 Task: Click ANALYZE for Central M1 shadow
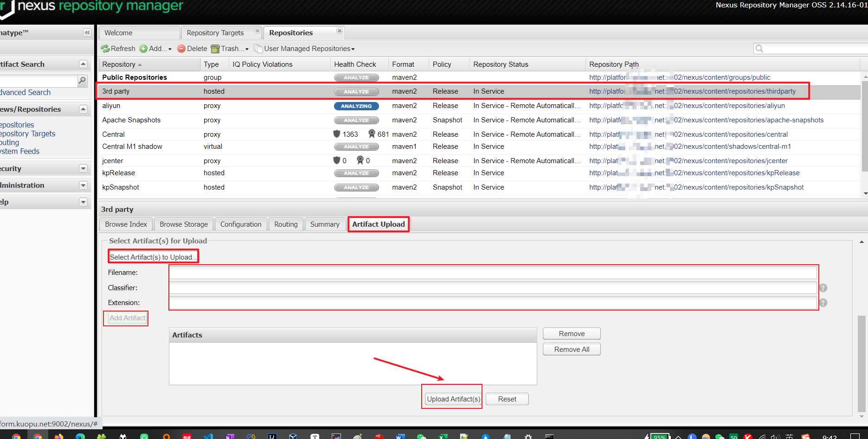tap(356, 147)
